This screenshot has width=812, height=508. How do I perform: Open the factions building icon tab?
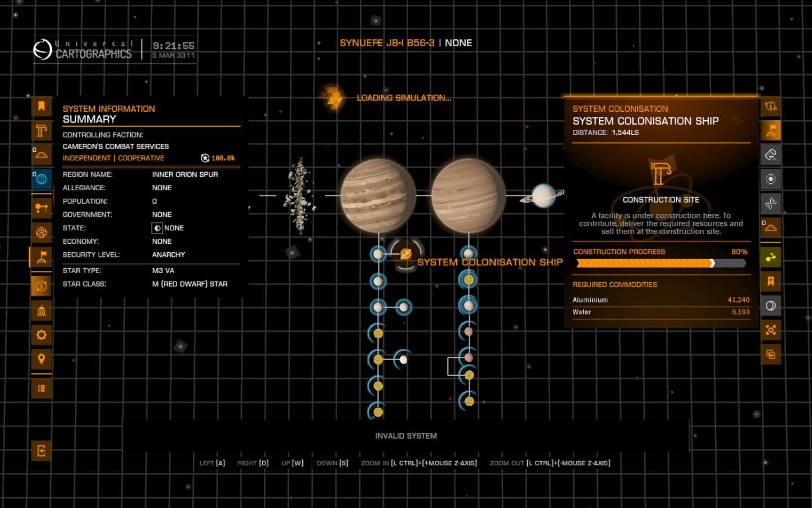[x=41, y=310]
